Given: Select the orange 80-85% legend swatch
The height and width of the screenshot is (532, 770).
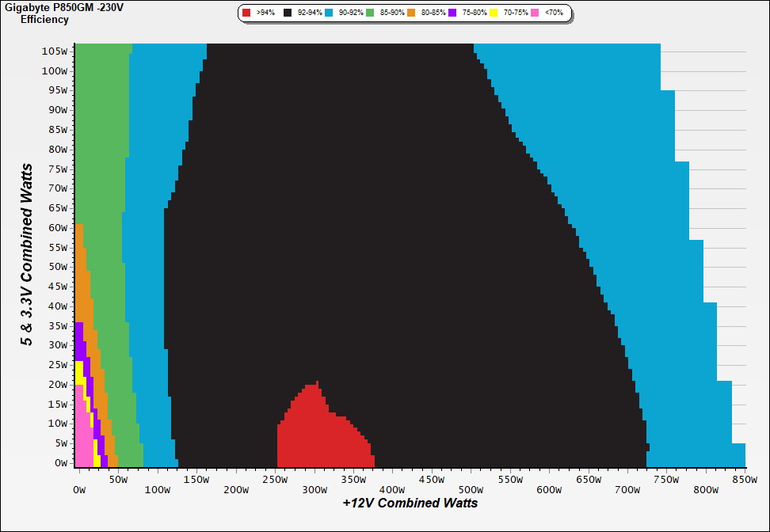Looking at the screenshot, I should coord(412,13).
